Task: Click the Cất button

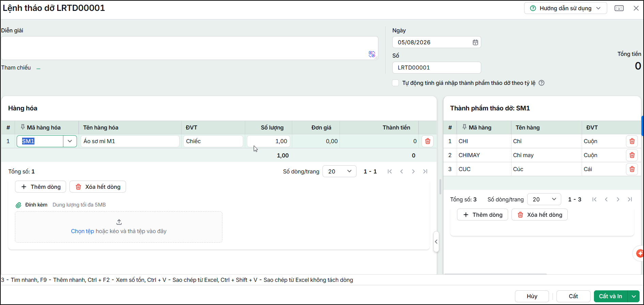Action: (x=573, y=296)
